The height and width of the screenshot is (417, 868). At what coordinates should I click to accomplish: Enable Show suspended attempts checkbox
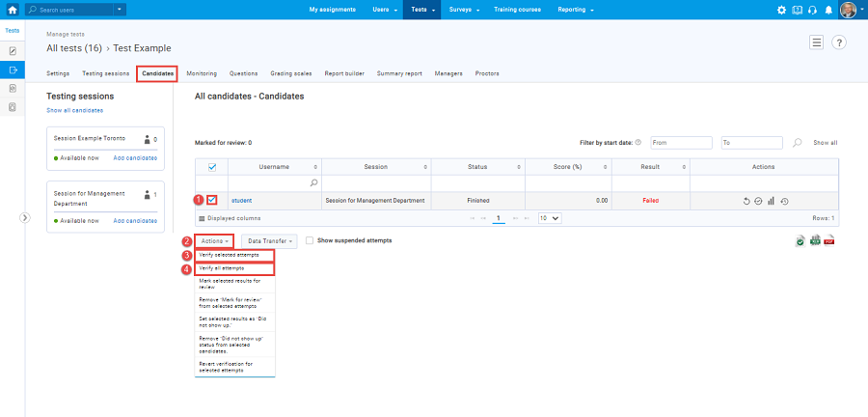point(309,239)
